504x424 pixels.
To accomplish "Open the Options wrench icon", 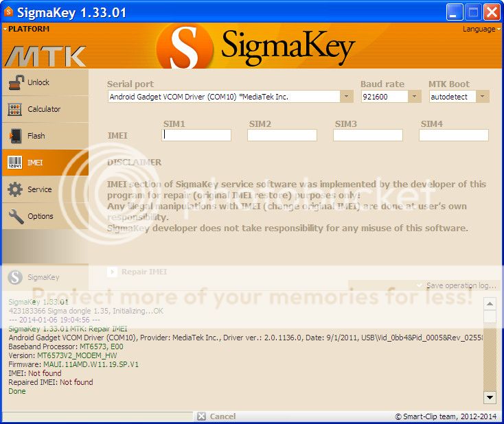I will 16,216.
